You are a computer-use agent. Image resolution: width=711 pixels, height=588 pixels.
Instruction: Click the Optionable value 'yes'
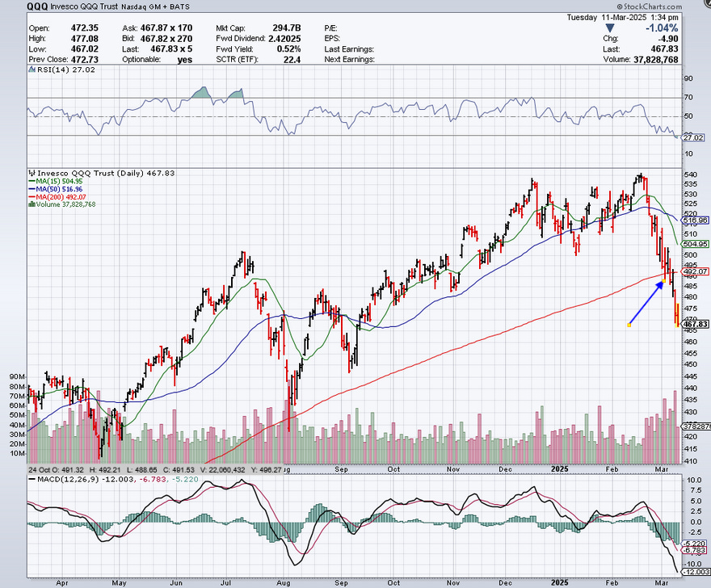(185, 60)
